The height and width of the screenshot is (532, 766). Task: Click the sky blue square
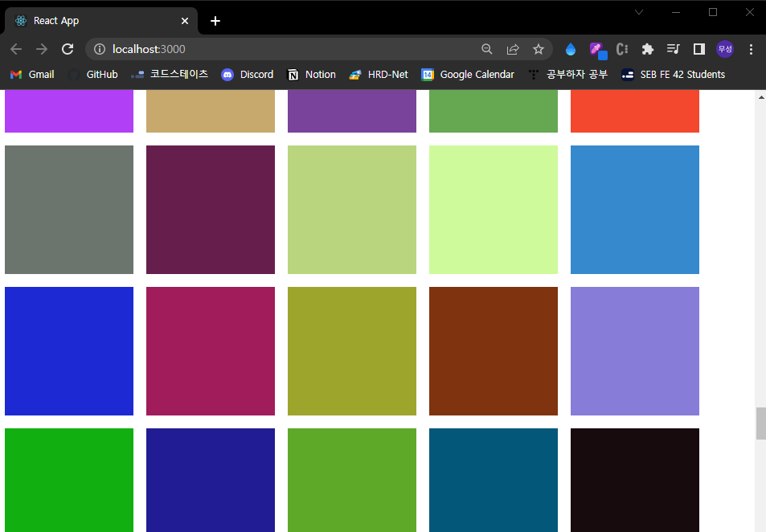(635, 210)
